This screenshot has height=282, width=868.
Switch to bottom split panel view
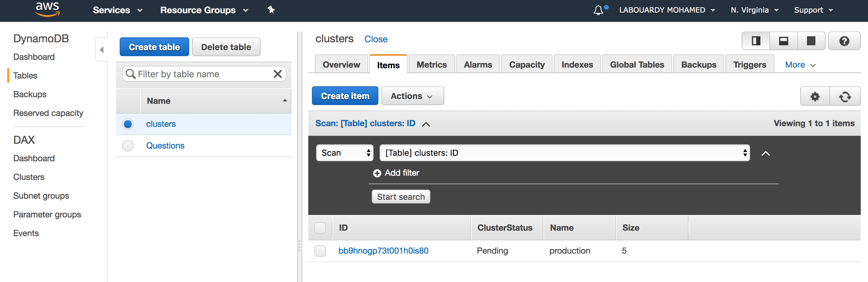pyautogui.click(x=783, y=41)
